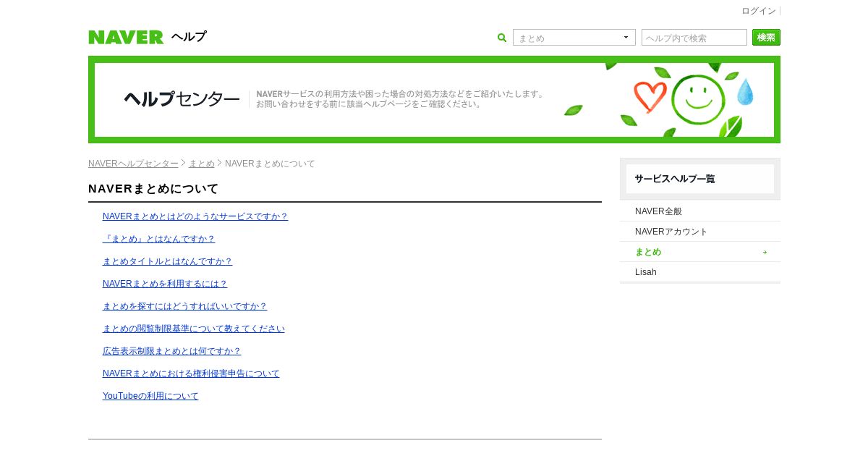Viewport: 868px width, 456px height.
Task: Click the ヘルプセンター banner
Action: click(434, 99)
